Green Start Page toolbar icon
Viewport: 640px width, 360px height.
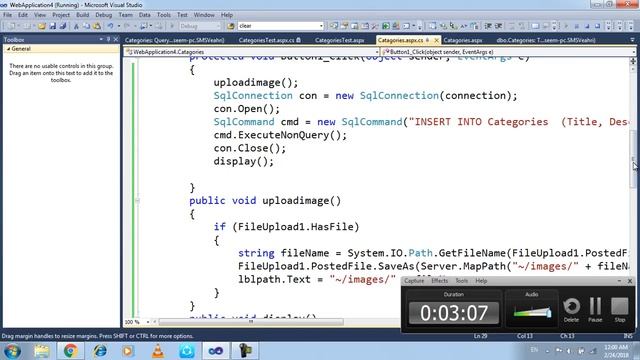click(386, 26)
